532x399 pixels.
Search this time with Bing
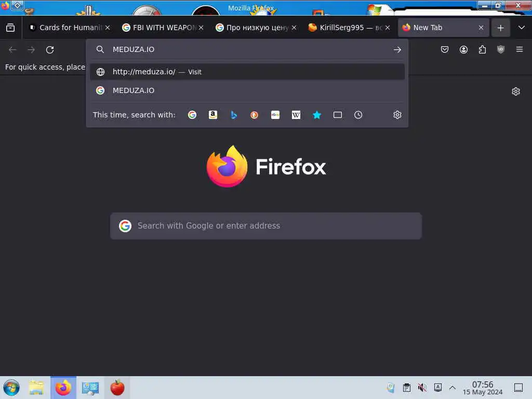coord(234,115)
